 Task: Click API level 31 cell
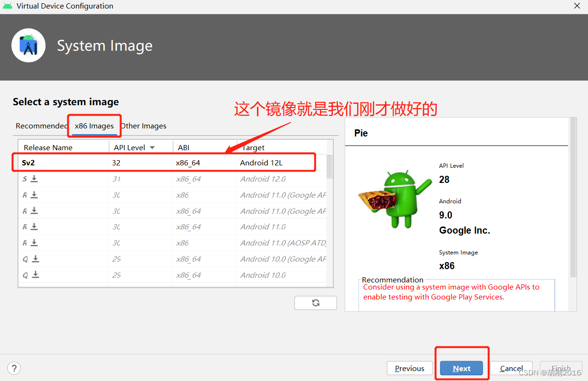[116, 179]
